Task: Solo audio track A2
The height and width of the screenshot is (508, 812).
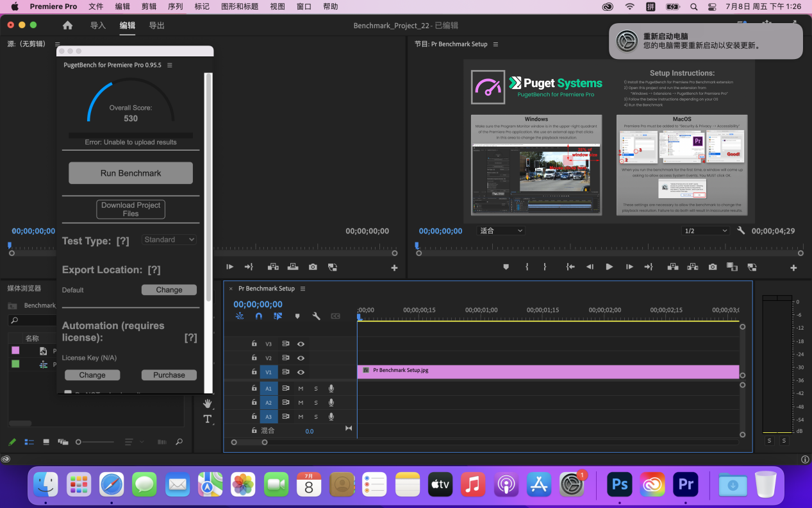Action: point(316,403)
